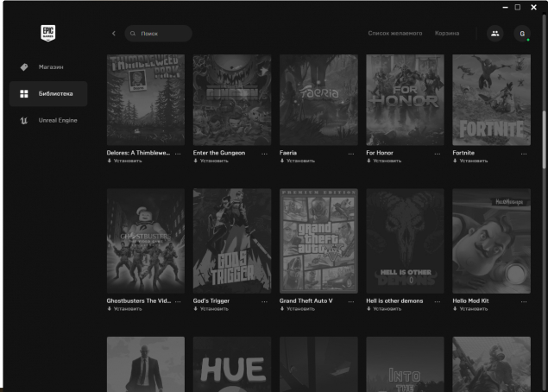Open the Hello Mod Kit cover
Viewport: 548px width, 392px height.
(x=491, y=241)
